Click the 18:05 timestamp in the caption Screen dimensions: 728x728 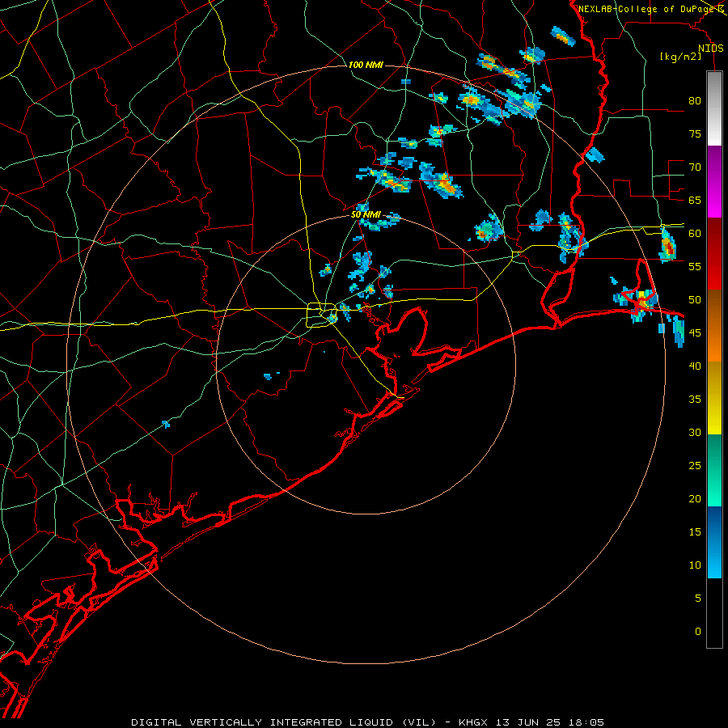[586, 722]
